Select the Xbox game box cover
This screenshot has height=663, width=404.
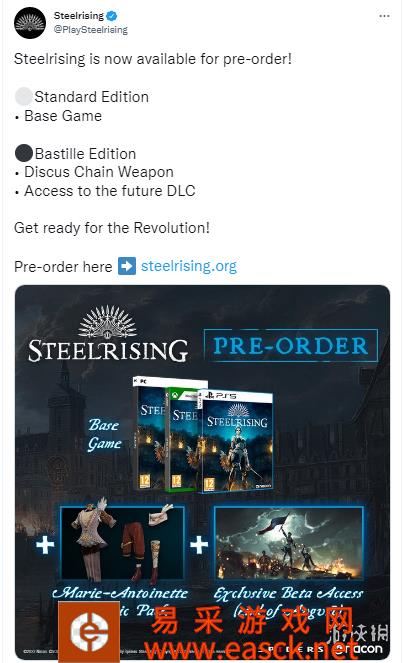[x=182, y=440]
